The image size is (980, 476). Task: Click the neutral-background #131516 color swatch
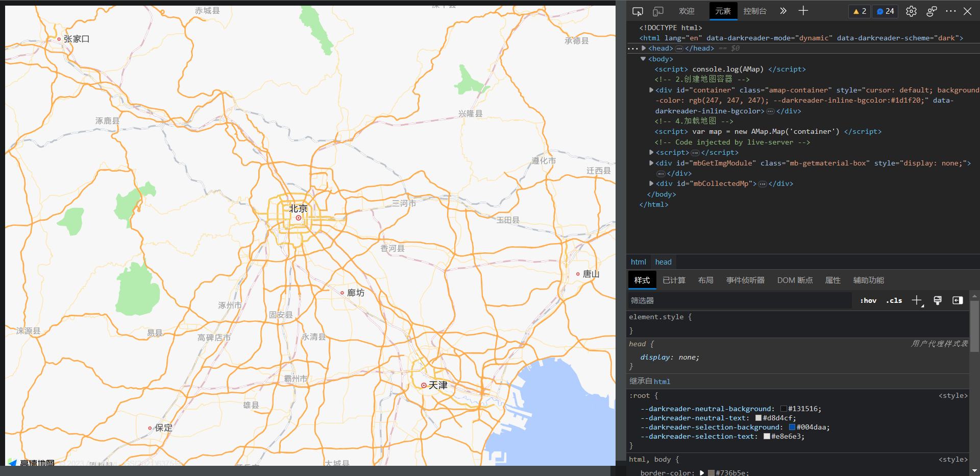click(783, 409)
